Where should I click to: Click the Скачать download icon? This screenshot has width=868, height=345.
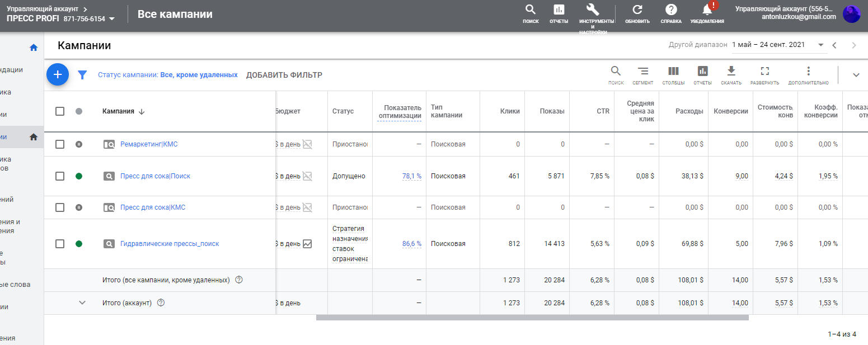point(731,72)
